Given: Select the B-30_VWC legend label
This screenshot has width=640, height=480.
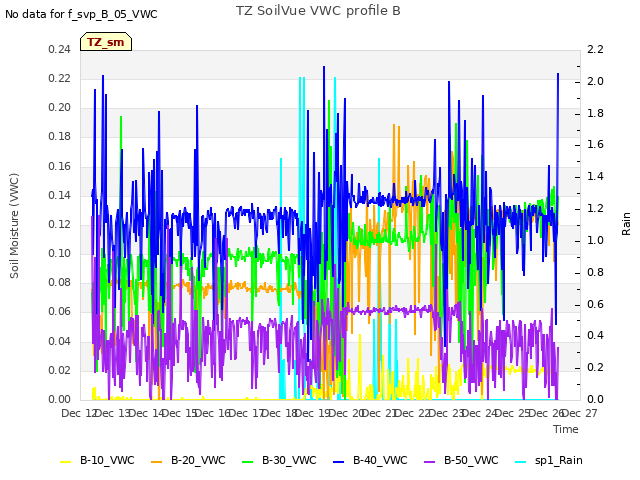Looking at the screenshot, I should point(289,460).
